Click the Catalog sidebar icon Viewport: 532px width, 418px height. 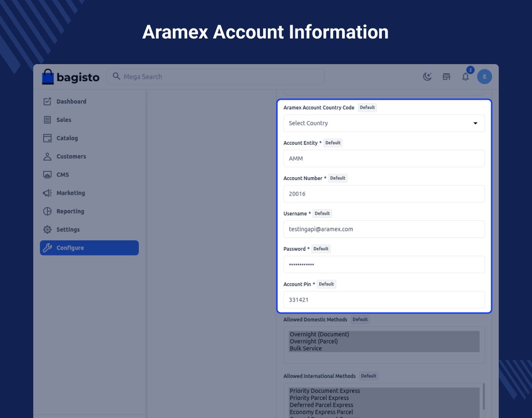pos(47,138)
